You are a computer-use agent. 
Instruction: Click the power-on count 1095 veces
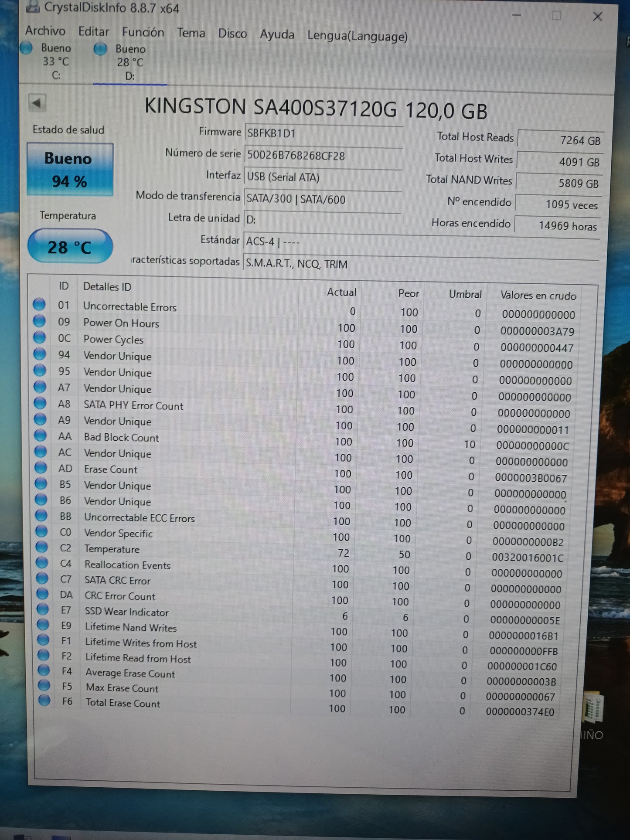[x=558, y=204]
